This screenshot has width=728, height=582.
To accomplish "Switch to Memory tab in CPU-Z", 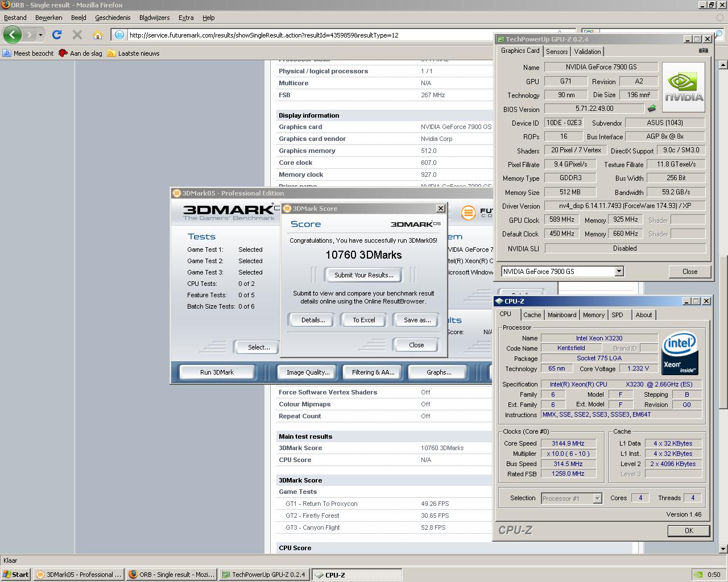I will (594, 315).
